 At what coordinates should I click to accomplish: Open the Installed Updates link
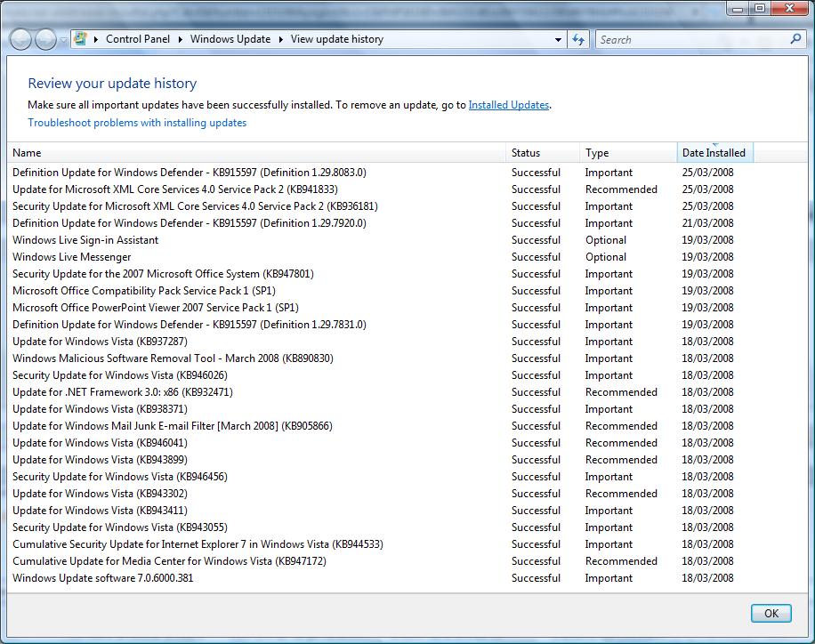[509, 105]
